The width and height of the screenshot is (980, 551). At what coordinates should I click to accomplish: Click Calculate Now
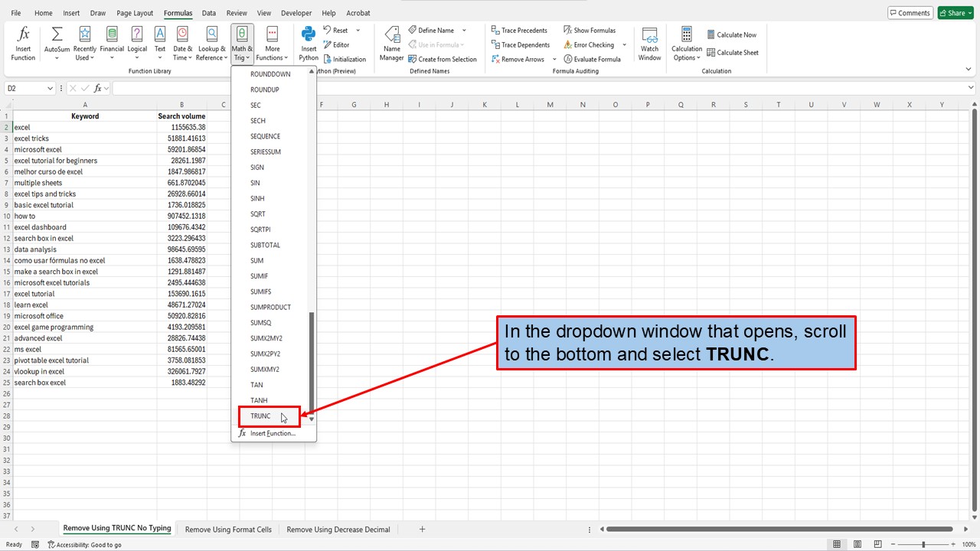point(732,34)
